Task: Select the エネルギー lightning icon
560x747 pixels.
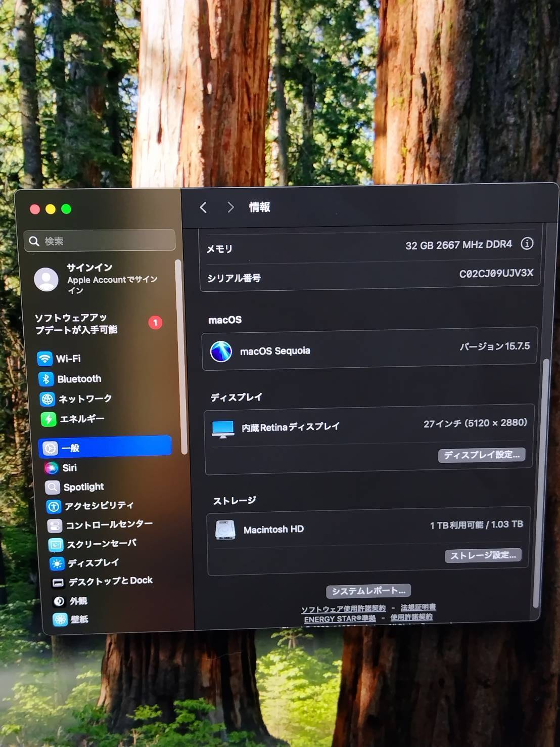Action: pyautogui.click(x=49, y=419)
